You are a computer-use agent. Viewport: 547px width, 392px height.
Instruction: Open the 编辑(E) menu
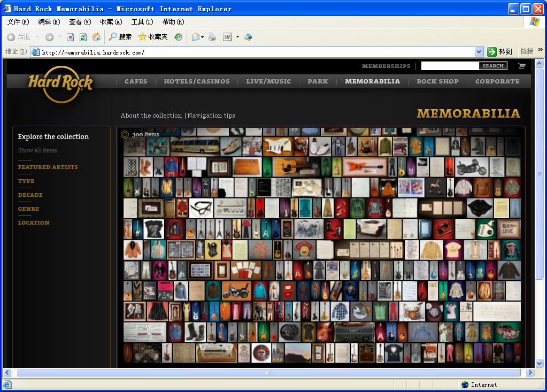(x=49, y=22)
